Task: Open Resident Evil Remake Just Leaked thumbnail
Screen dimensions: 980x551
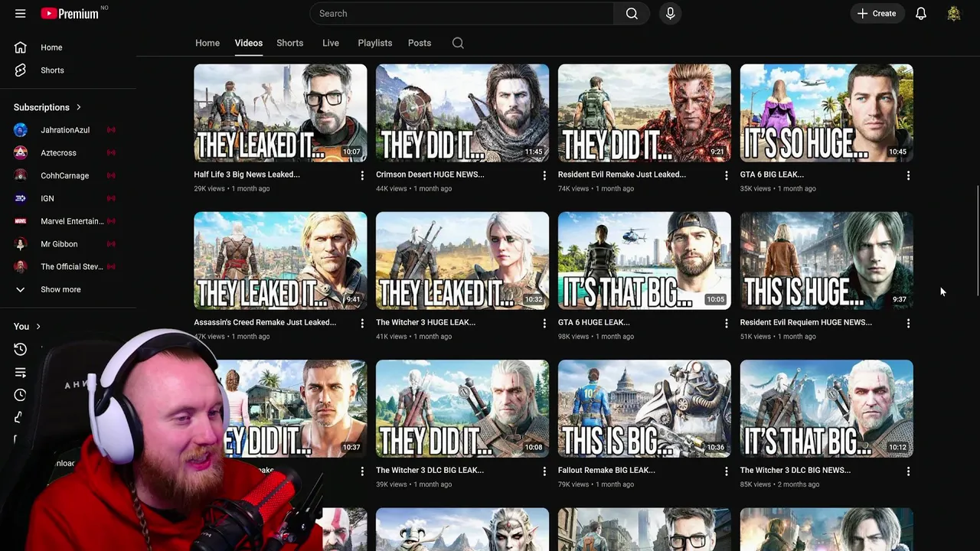Action: (645, 113)
